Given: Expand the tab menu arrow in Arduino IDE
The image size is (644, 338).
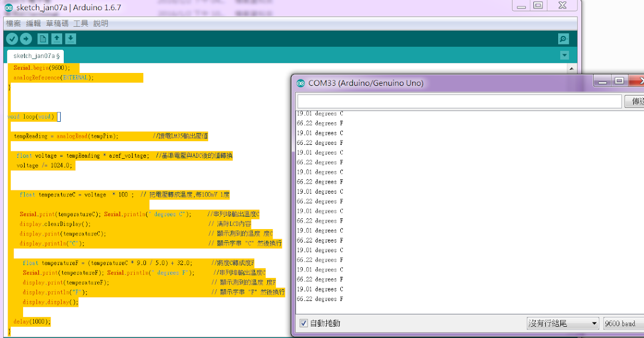Looking at the screenshot, I should 564,55.
